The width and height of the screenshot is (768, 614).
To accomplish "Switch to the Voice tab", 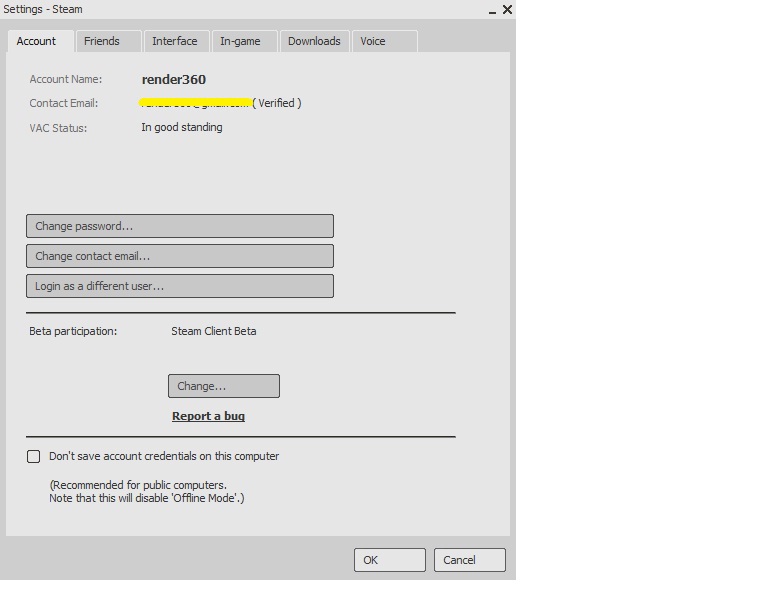I will click(x=385, y=41).
